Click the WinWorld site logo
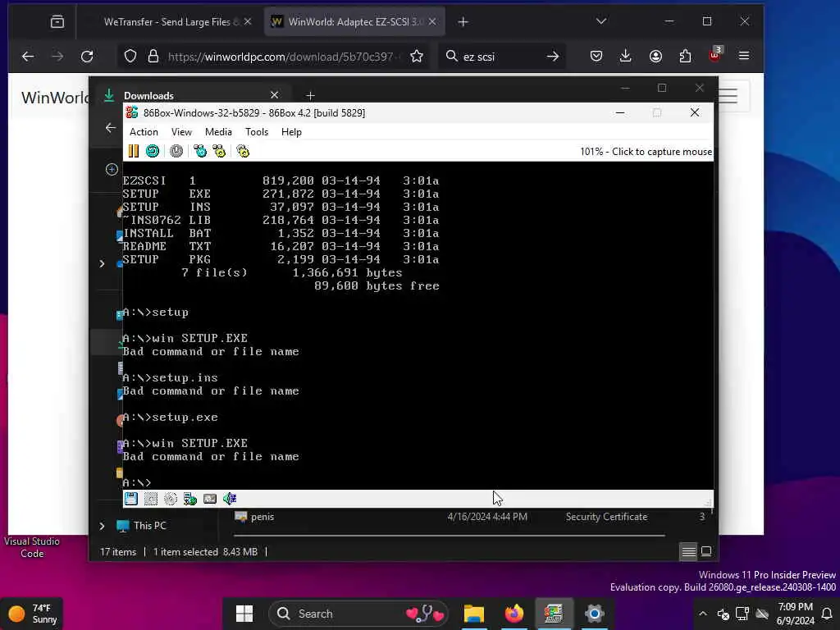This screenshot has width=840, height=630. tap(55, 98)
